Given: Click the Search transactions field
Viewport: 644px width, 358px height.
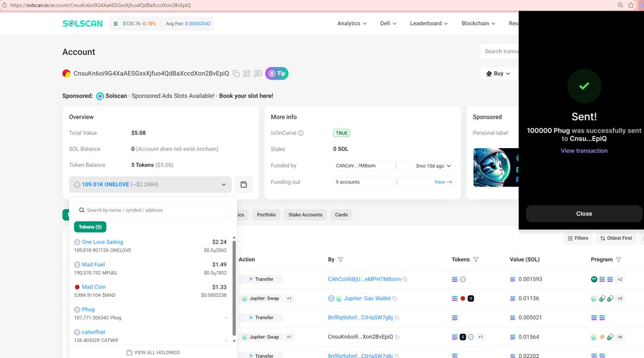Looking at the screenshot, I should point(500,52).
